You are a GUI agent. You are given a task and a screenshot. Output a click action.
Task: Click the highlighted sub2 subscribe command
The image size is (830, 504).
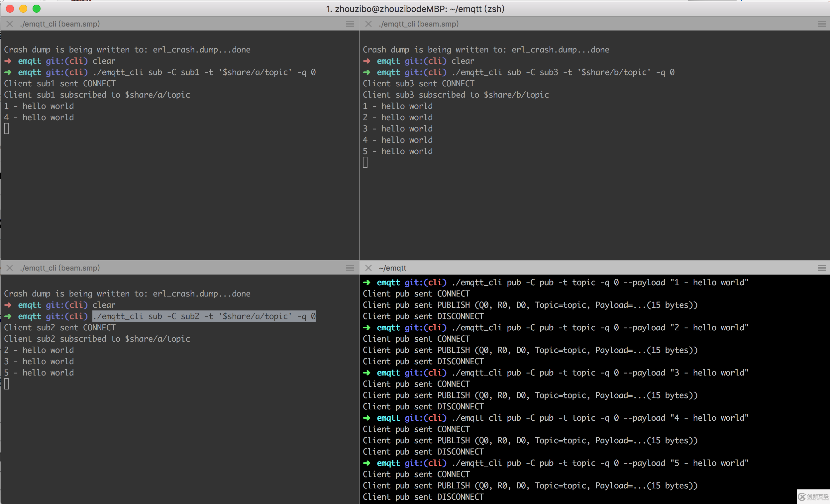tap(204, 316)
